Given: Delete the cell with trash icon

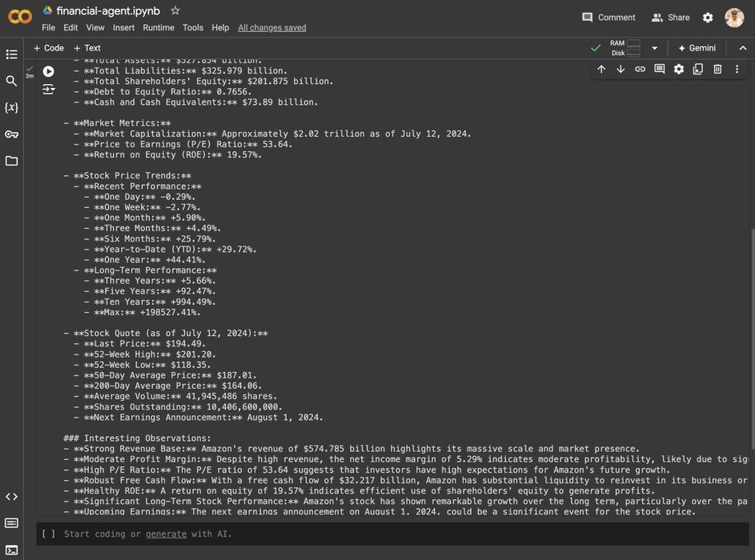Looking at the screenshot, I should (x=717, y=70).
